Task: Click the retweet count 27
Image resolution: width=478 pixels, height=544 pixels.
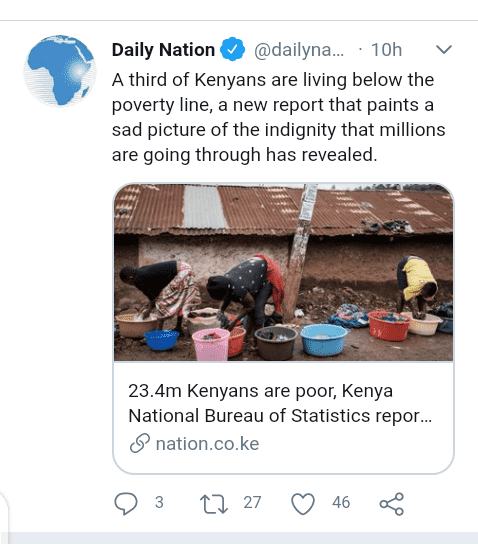Action: (x=252, y=502)
